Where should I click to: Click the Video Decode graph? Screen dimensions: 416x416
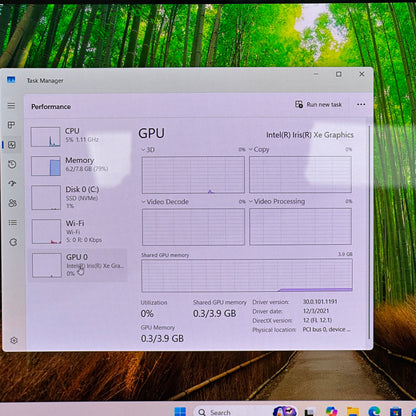(x=193, y=227)
